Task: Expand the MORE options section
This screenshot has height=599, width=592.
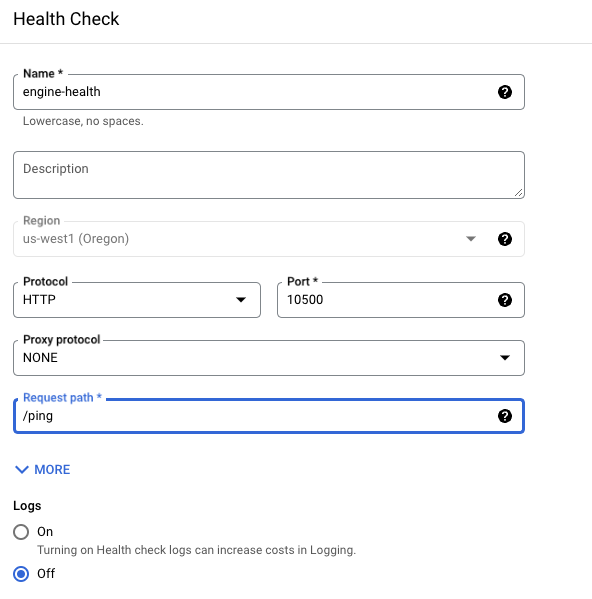Action: (42, 469)
